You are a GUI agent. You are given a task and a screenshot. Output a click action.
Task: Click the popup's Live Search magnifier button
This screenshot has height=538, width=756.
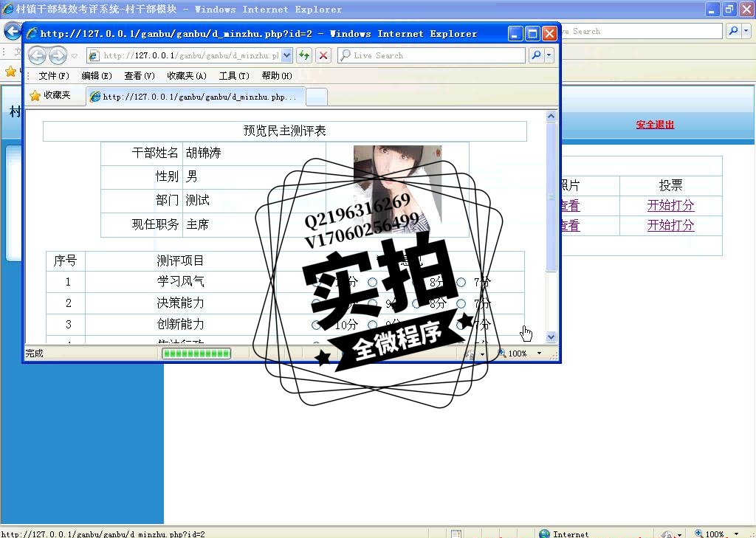[536, 55]
